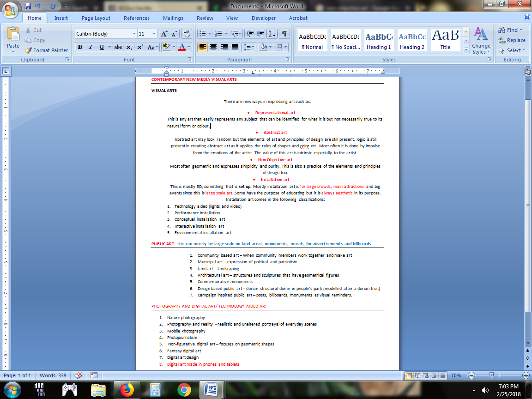Screen dimensions: 532x399
Task: Toggle strikethrough formatting
Action: coord(118,47)
